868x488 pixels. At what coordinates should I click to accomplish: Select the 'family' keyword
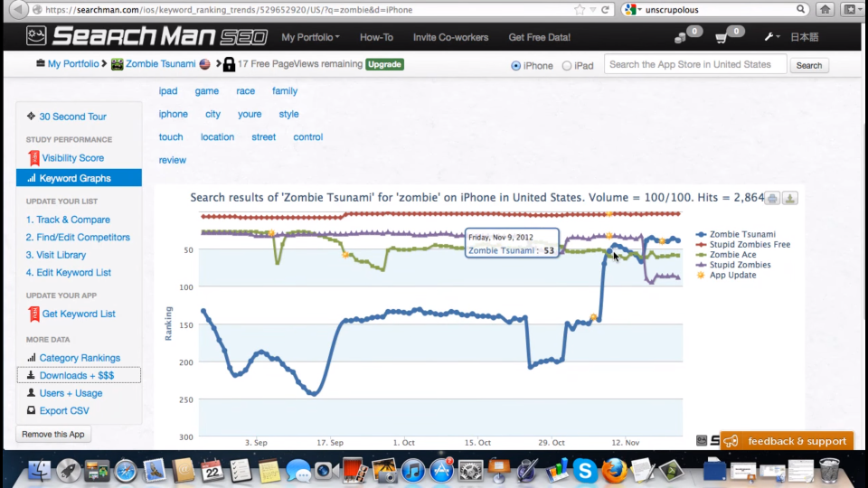click(285, 90)
